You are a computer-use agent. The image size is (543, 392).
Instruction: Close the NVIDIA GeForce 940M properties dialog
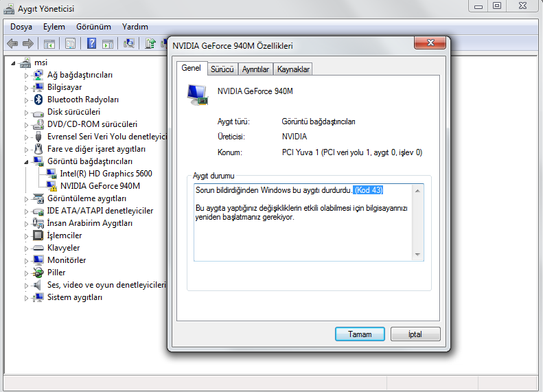[430, 43]
